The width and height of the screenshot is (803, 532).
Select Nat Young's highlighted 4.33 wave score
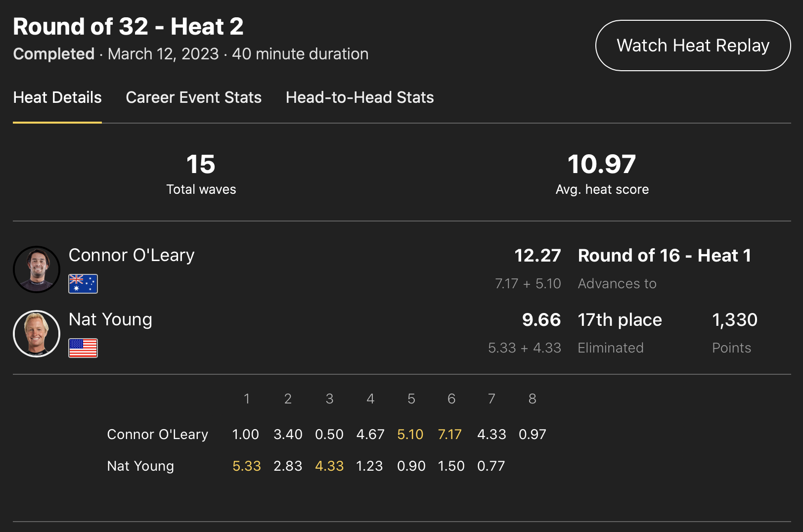(x=329, y=466)
